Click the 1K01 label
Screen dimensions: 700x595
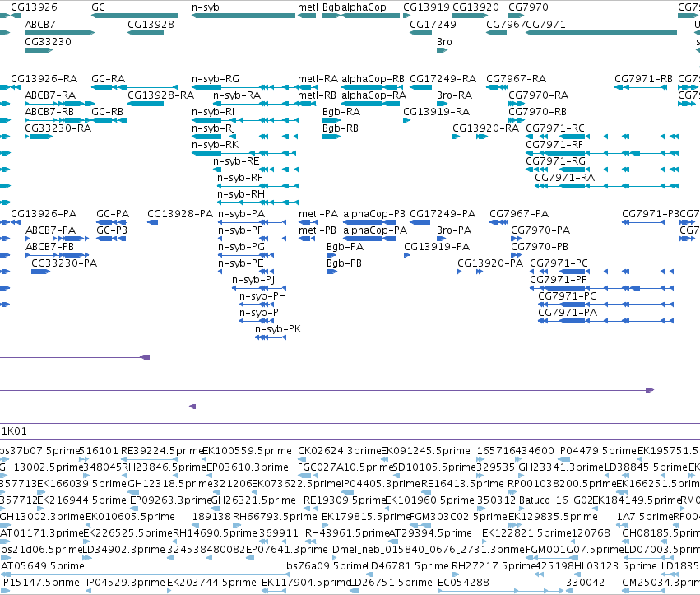point(14,431)
